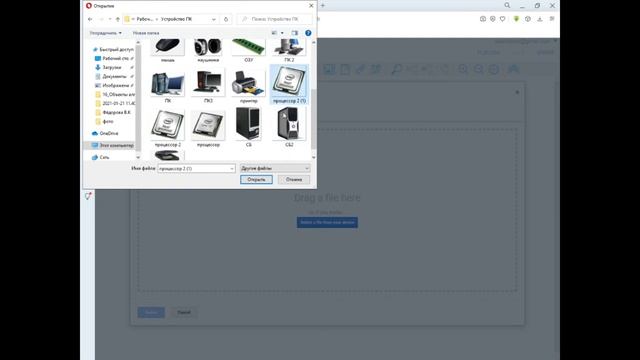Close the Открытие file dialog
Image resolution: width=640 pixels, height=360 pixels.
pos(311,6)
